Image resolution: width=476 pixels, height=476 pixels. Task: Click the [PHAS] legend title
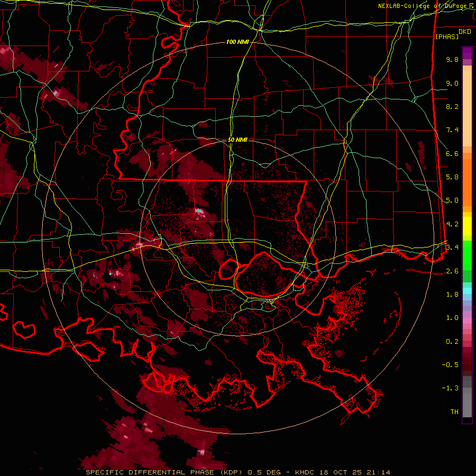point(447,37)
